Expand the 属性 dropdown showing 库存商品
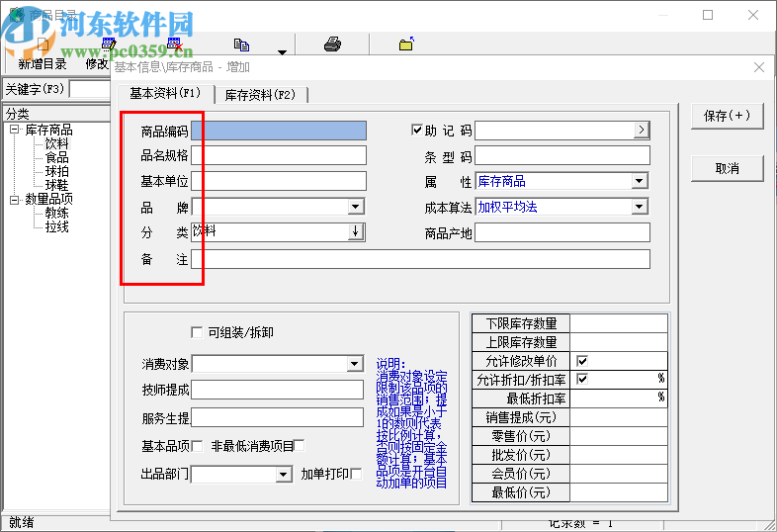This screenshot has height=532, width=777. coord(640,181)
